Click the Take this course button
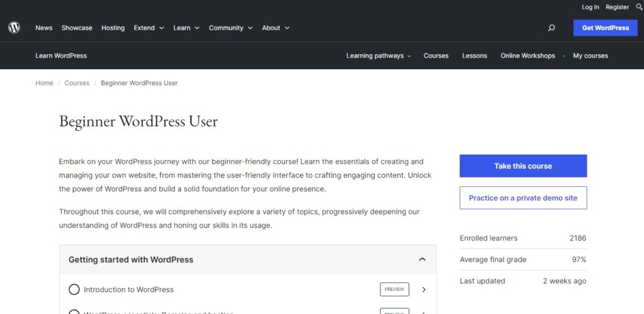 point(523,166)
